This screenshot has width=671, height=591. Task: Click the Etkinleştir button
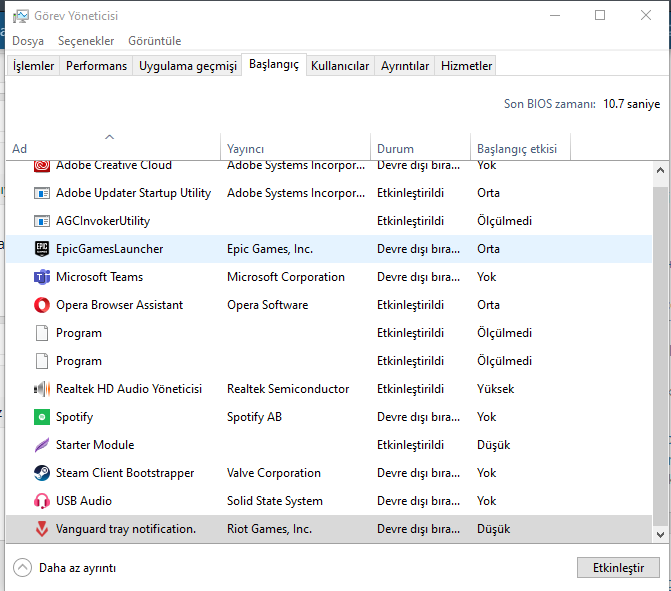click(x=618, y=568)
